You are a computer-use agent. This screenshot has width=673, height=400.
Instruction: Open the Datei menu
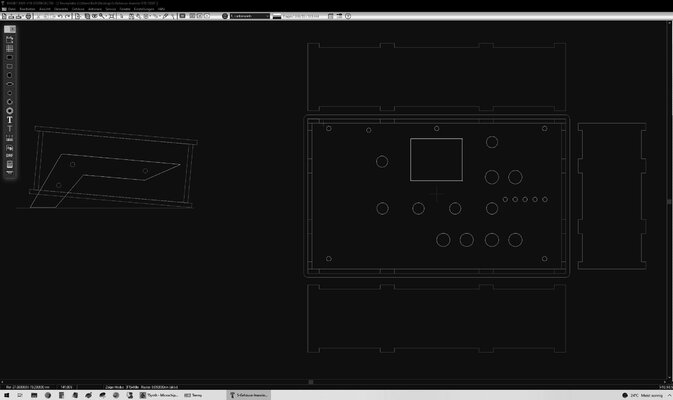coord(12,9)
